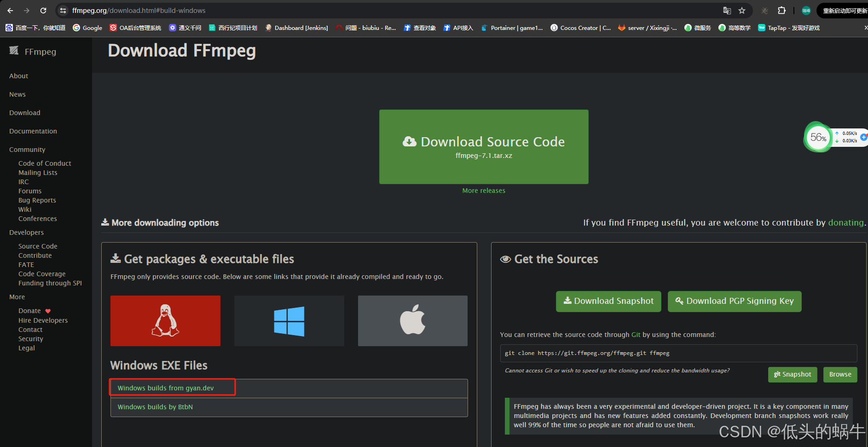Open Code of Conduct link
Screen dimensions: 868x447
45,163
